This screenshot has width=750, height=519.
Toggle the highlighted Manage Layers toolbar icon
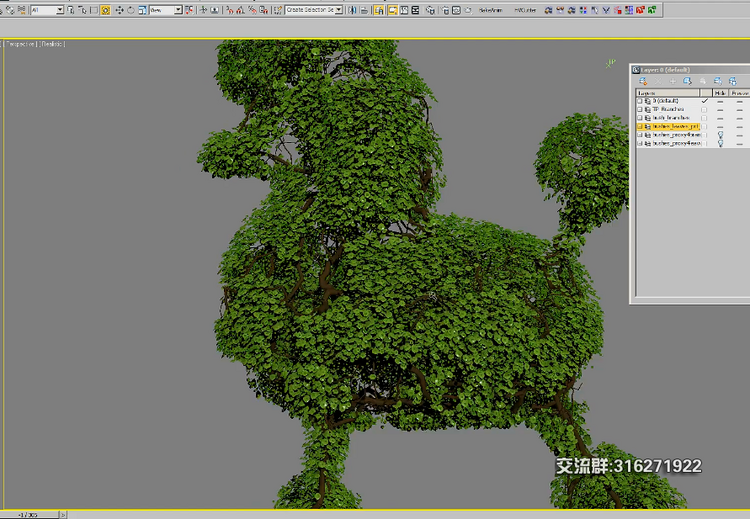pyautogui.click(x=379, y=10)
